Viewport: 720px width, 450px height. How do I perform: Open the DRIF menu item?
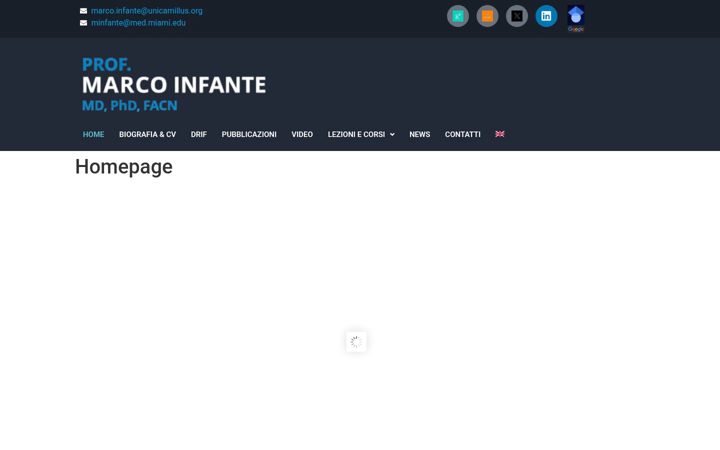coord(199,135)
